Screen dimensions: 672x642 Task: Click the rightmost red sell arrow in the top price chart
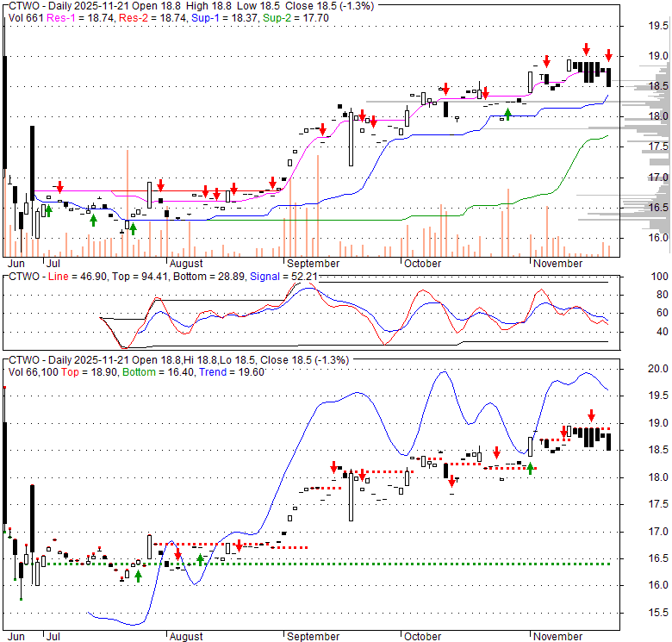[608, 54]
